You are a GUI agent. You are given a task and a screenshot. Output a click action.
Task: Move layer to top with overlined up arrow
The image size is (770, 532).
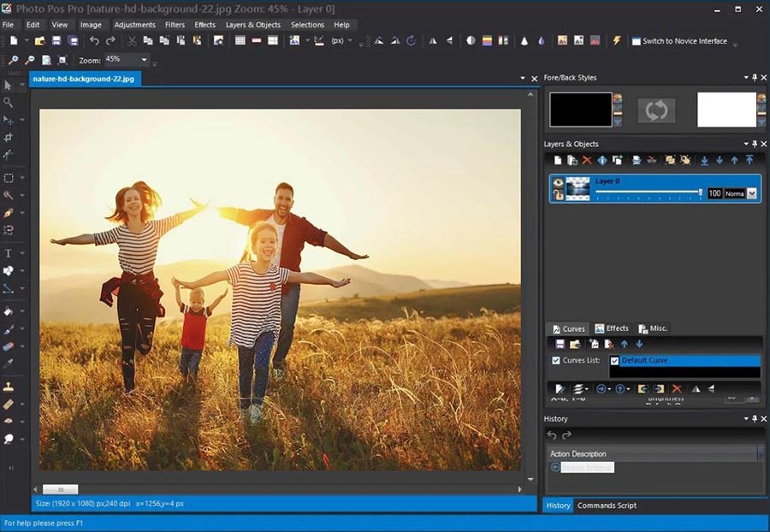749,160
